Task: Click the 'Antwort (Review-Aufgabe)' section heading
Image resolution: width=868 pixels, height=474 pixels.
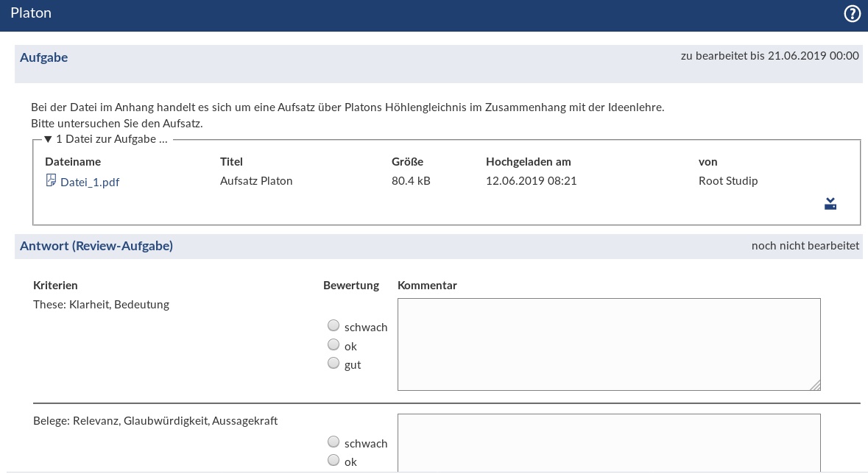Action: point(96,246)
